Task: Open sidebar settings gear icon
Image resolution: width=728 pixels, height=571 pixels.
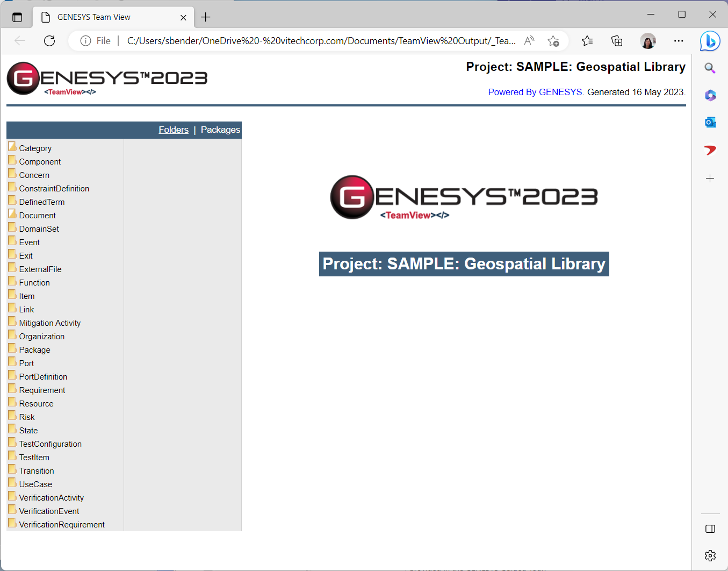Action: pos(710,555)
